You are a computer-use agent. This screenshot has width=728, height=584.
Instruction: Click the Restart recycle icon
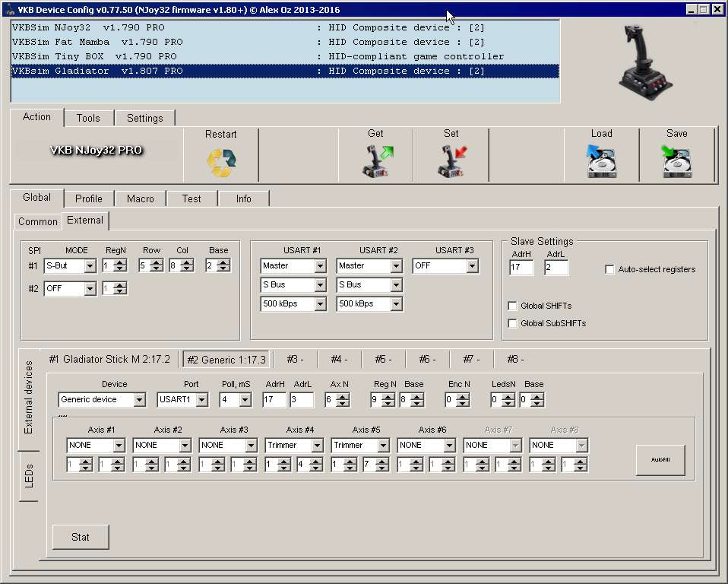click(221, 162)
